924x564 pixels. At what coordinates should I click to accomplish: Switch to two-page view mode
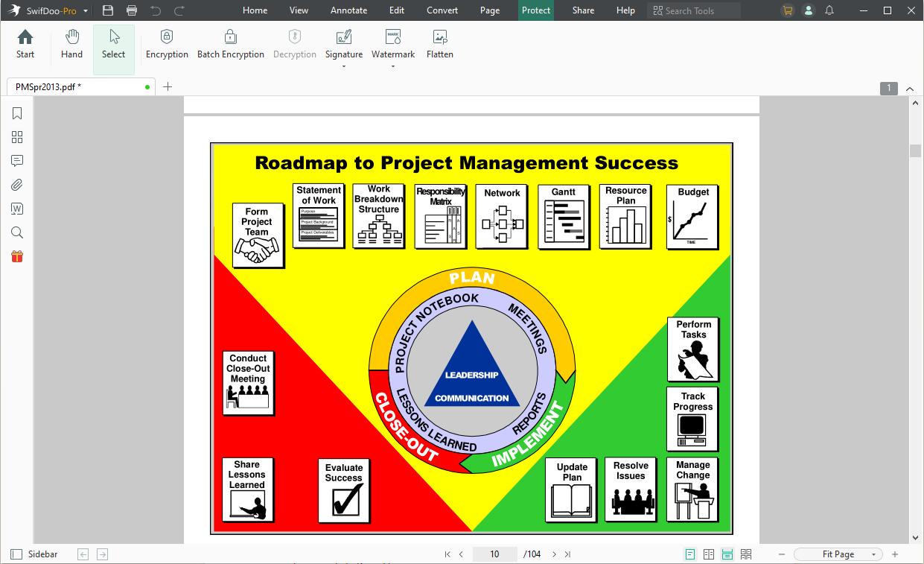[x=709, y=554]
